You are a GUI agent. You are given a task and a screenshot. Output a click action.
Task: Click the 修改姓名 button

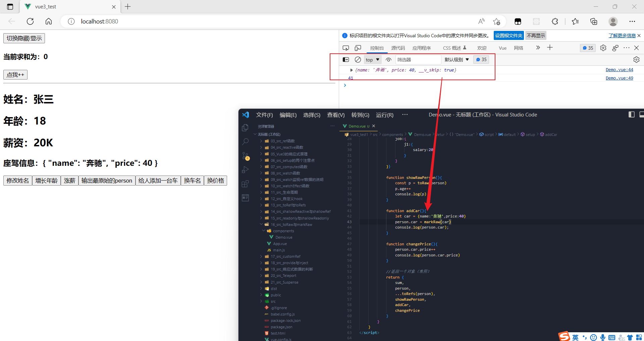[x=18, y=181]
